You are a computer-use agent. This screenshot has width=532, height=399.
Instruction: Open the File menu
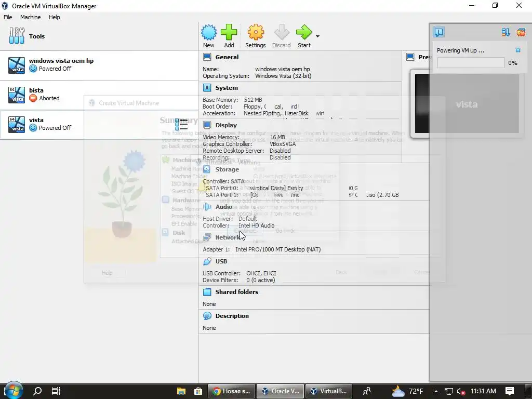(8, 17)
